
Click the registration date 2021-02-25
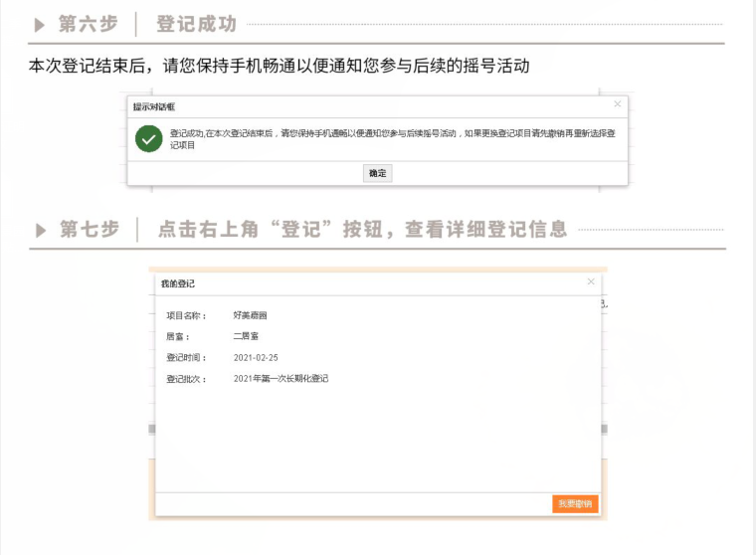tap(256, 357)
